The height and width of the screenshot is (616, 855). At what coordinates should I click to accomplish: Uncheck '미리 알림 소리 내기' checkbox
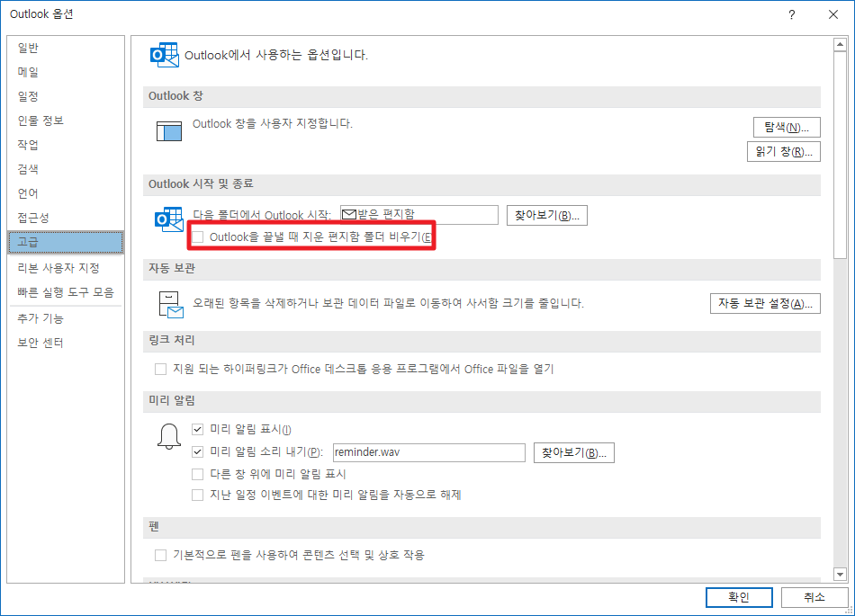[197, 451]
